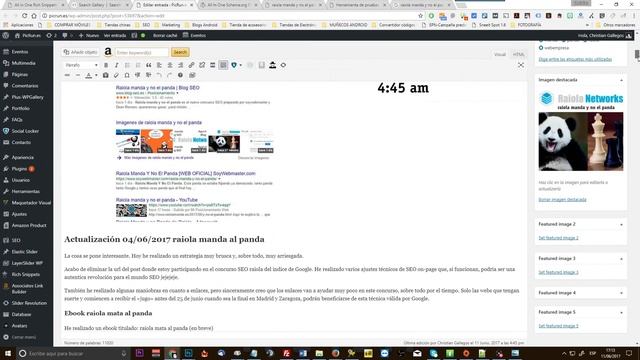Focus the Enter keyword(s) field
This screenshot has height=360, width=640.
click(x=142, y=52)
